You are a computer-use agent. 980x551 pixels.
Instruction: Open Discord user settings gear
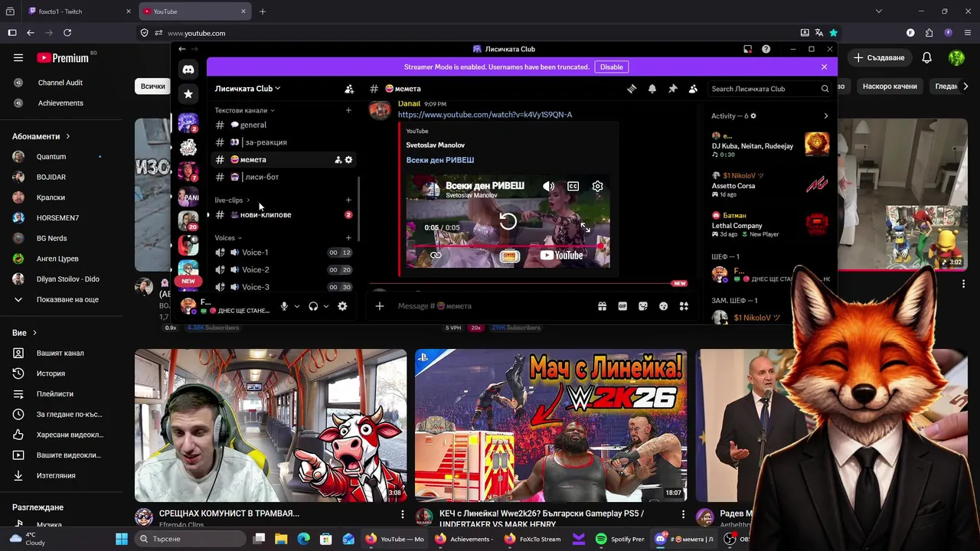pos(342,306)
